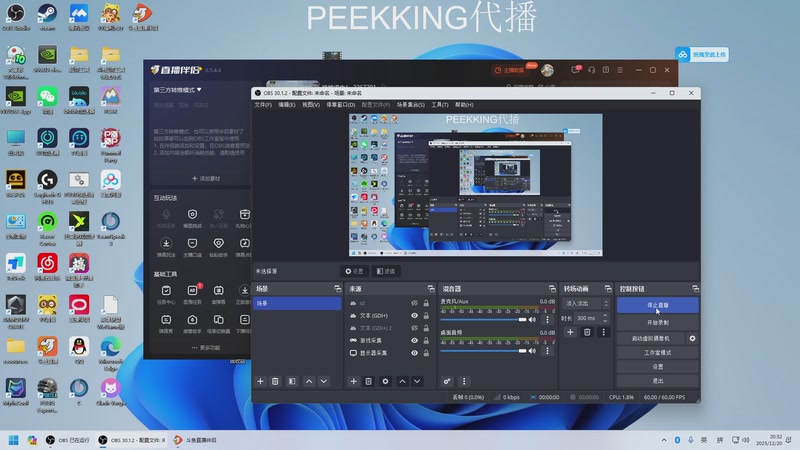The height and width of the screenshot is (450, 800).
Task: Move scene up with arrow
Action: pos(309,381)
